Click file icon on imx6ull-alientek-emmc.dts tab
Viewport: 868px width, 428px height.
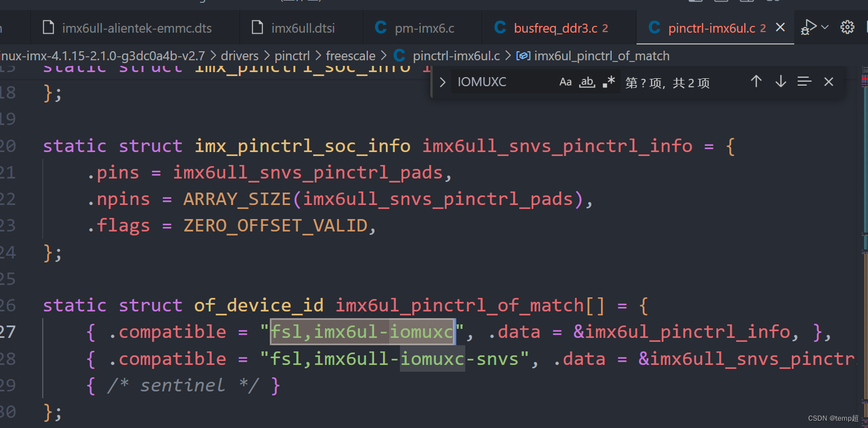point(49,27)
